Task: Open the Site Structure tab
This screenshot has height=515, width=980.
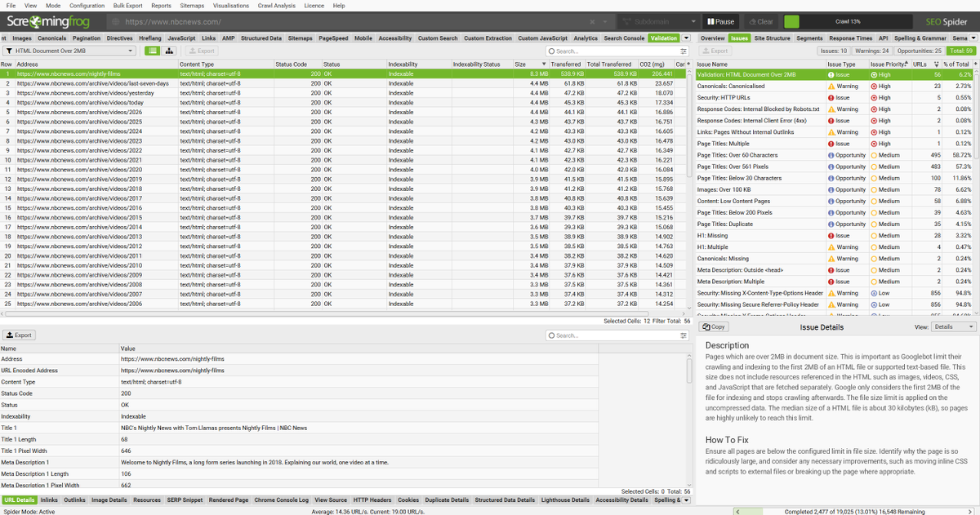Action: coord(773,38)
